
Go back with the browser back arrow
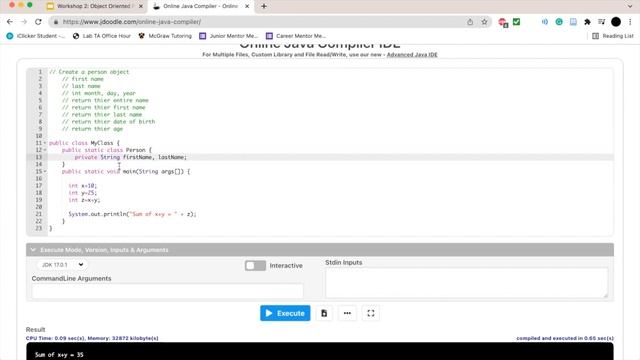pos(10,22)
